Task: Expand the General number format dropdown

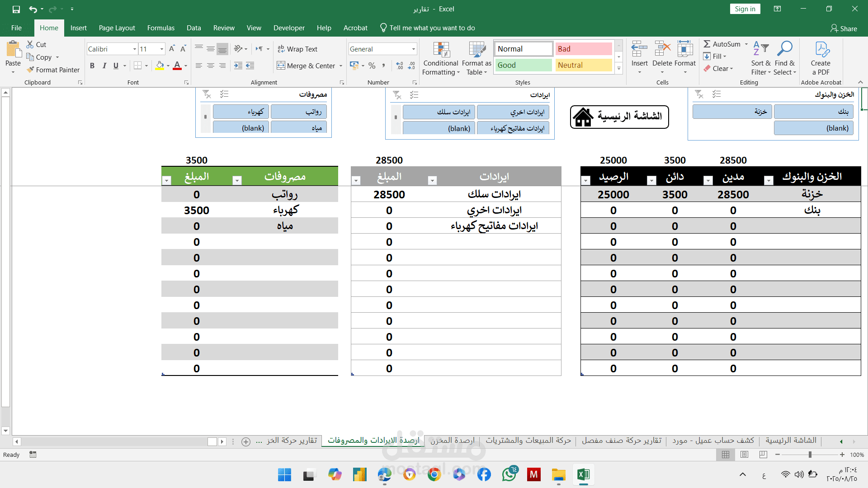Action: (x=413, y=49)
